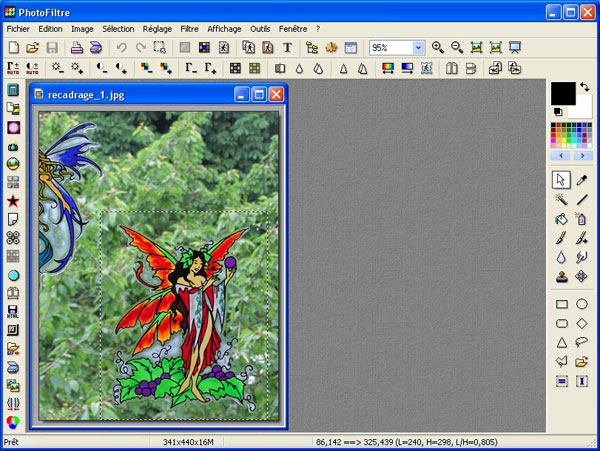Redo action arrow
The width and height of the screenshot is (600, 451).
(x=140, y=47)
